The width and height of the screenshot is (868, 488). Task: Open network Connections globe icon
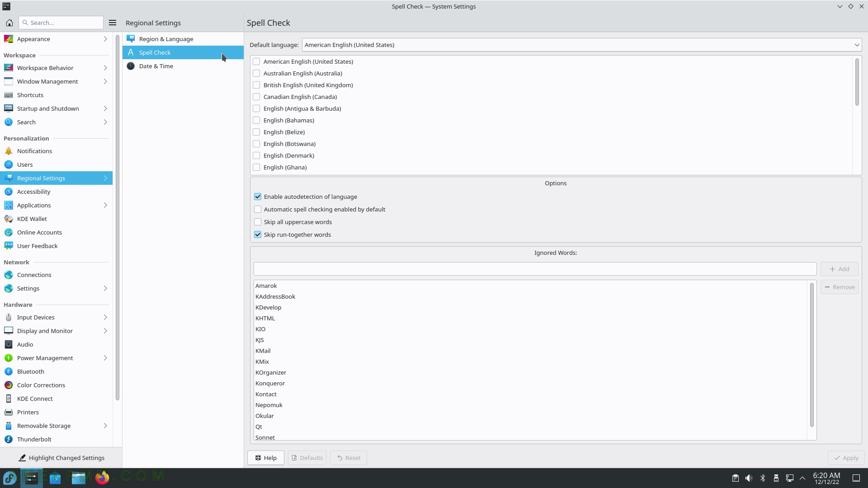[9, 275]
